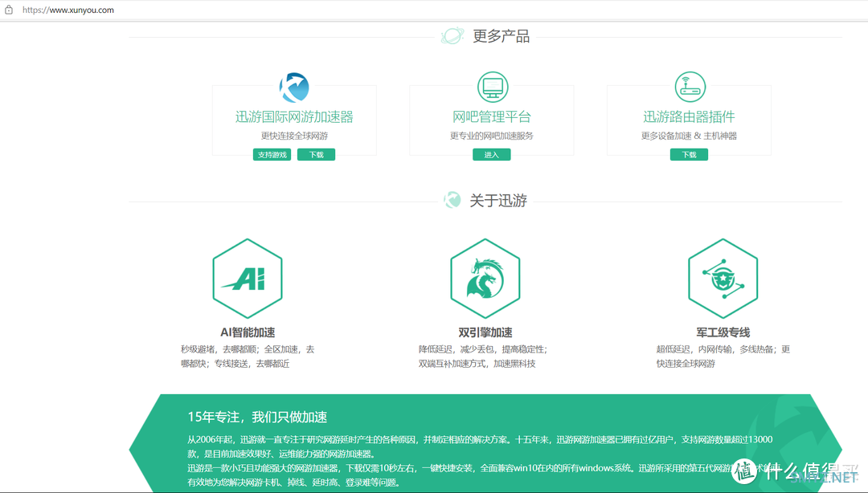The height and width of the screenshot is (493, 868).
Task: Open the 迅游路由器插件 title link
Action: coord(690,116)
